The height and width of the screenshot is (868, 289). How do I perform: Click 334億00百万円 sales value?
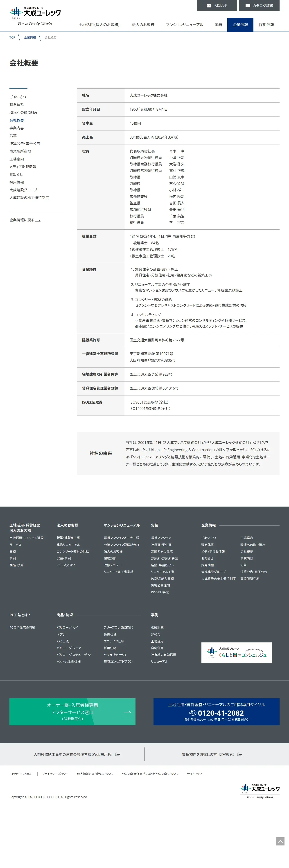click(154, 137)
